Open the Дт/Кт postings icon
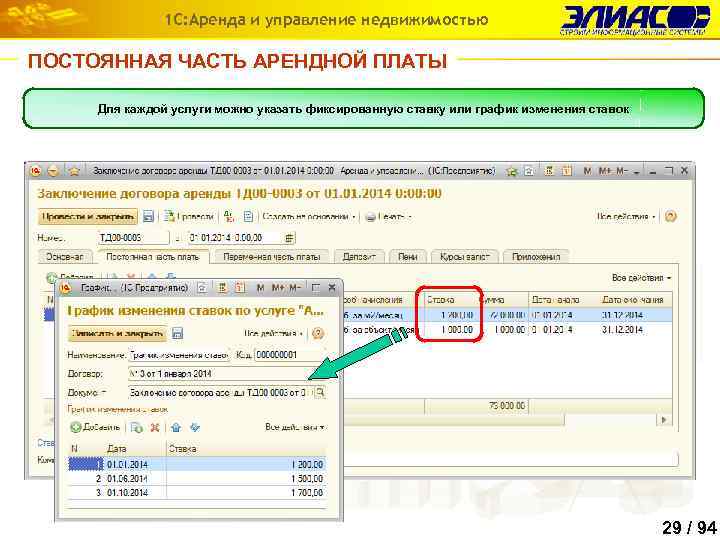The width and height of the screenshot is (720, 540). 229,216
